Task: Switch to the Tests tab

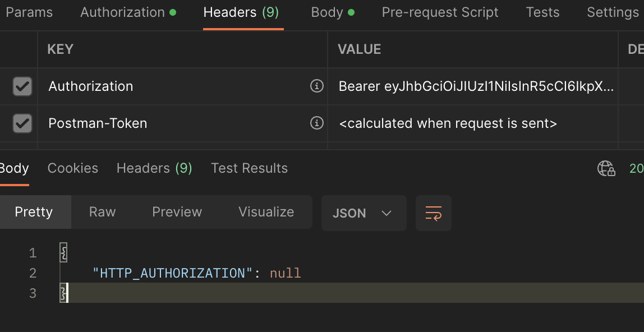Action: point(542,12)
